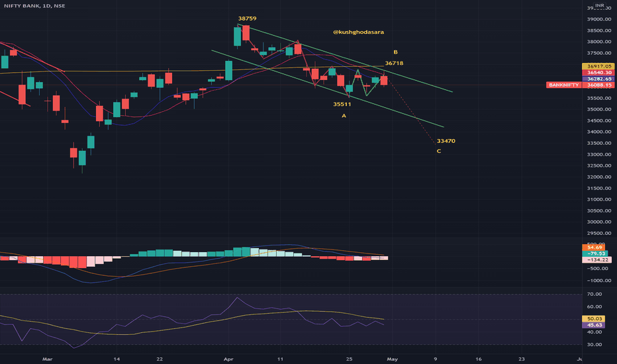
Task: Click the 36540.30 red moving average label
Action: [x=598, y=73]
